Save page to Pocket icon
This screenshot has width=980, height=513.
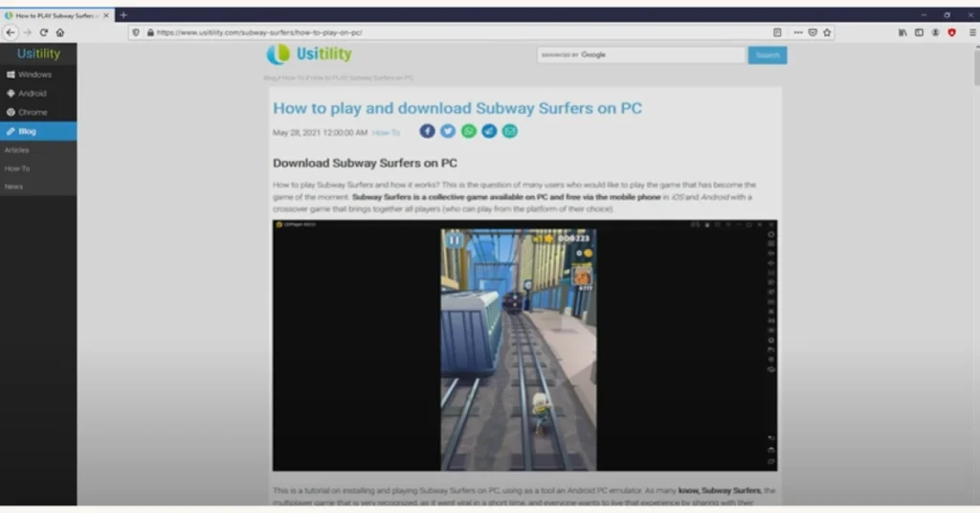813,33
